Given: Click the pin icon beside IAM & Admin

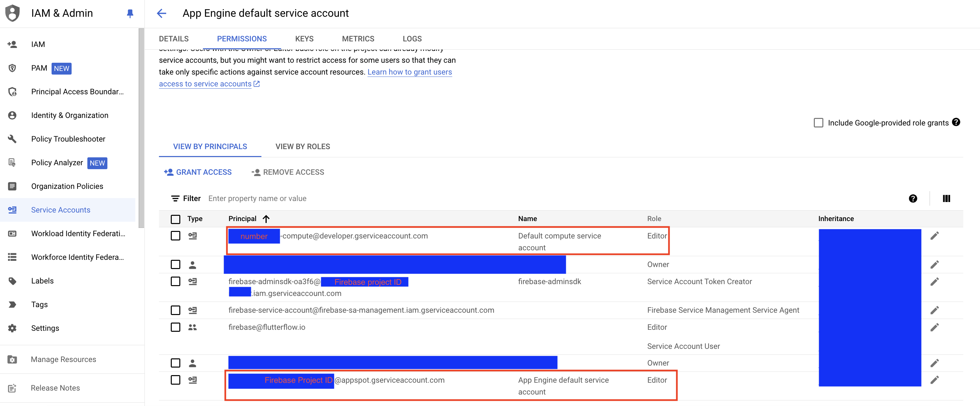Looking at the screenshot, I should click(130, 14).
